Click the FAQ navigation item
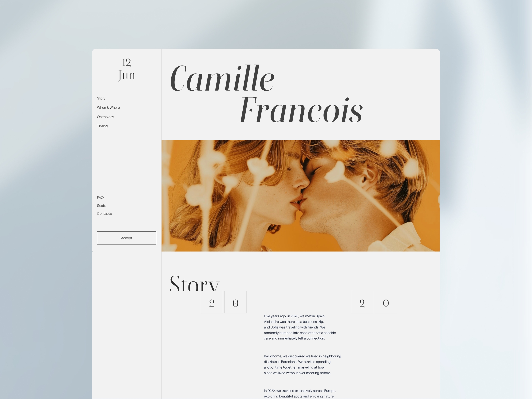The image size is (532, 399). coord(100,197)
